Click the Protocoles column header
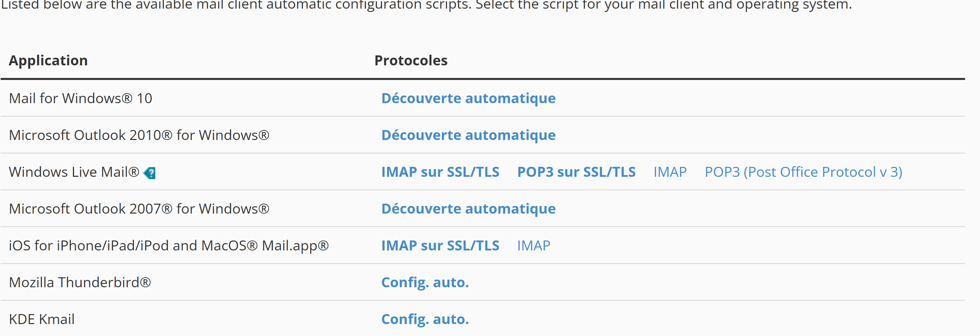 point(410,61)
